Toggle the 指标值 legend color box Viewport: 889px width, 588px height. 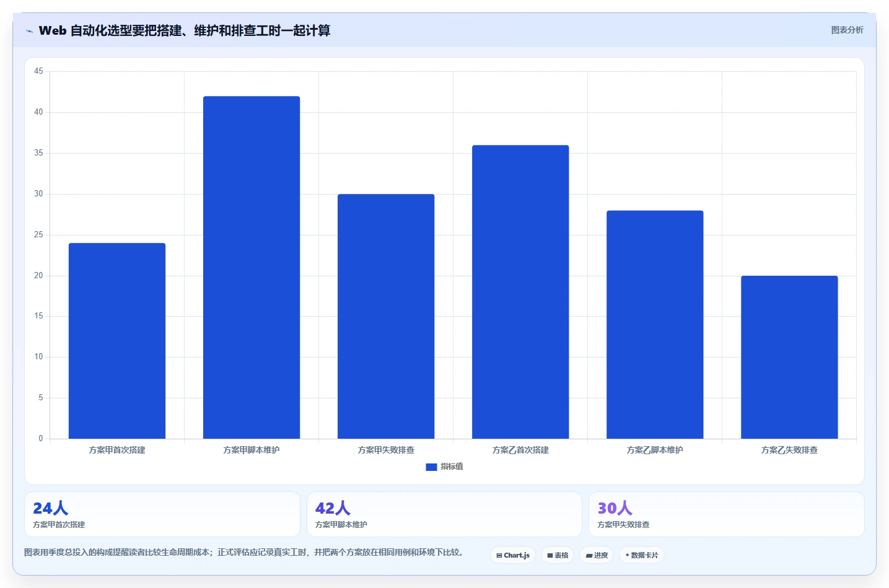pyautogui.click(x=431, y=467)
